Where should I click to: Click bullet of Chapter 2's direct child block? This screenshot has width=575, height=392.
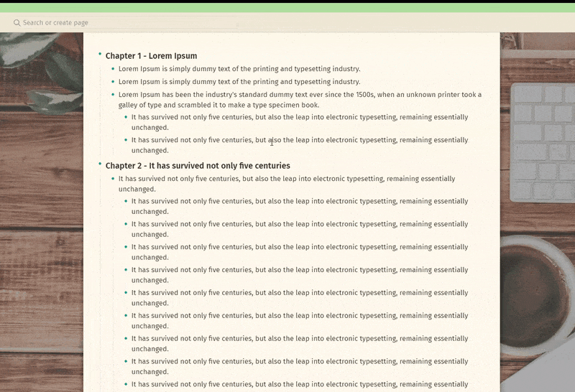[113, 179]
